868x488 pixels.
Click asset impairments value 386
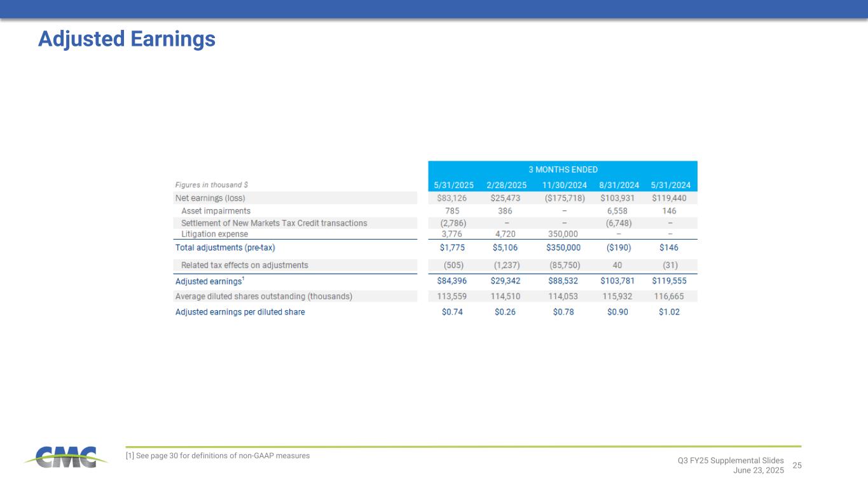[506, 210]
